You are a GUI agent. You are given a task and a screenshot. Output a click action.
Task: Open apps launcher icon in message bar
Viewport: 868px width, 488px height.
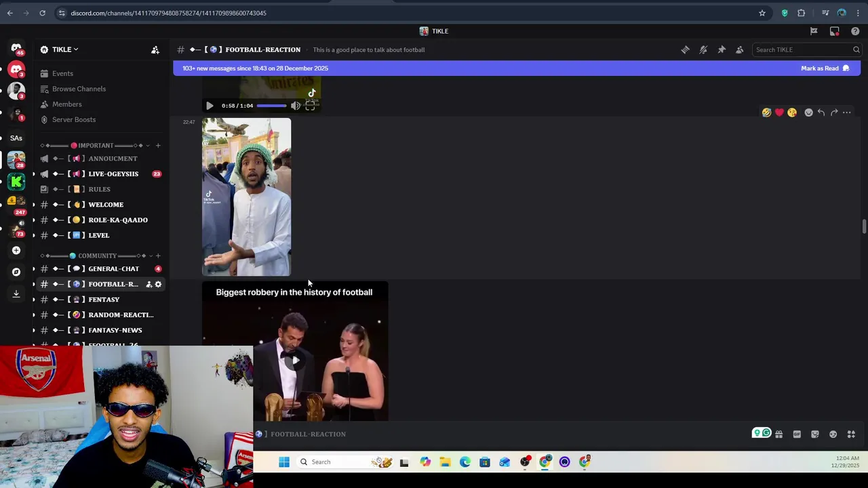coord(852,434)
